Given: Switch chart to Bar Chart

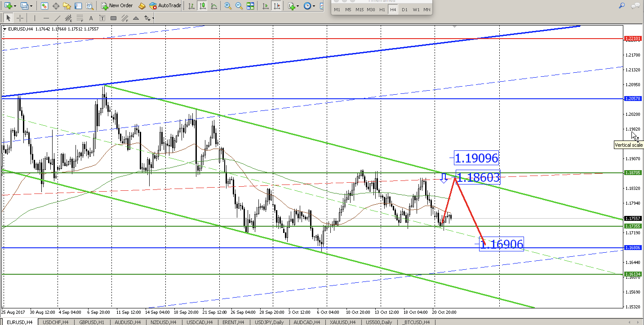Looking at the screenshot, I should click(192, 6).
